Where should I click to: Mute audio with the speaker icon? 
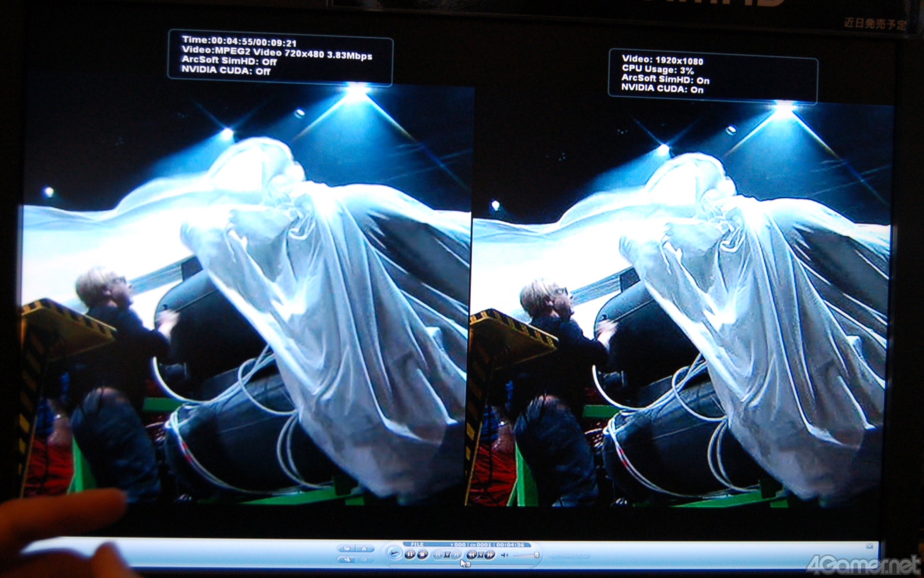[x=504, y=555]
